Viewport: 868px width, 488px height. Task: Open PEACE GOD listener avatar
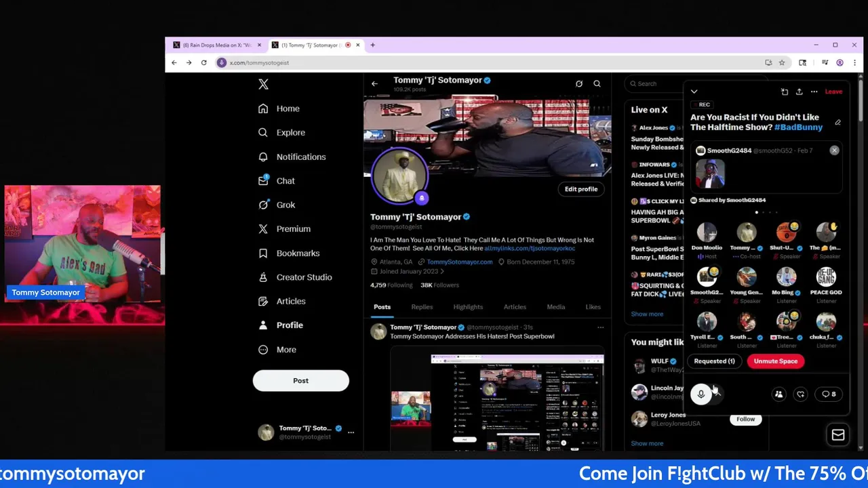click(825, 277)
